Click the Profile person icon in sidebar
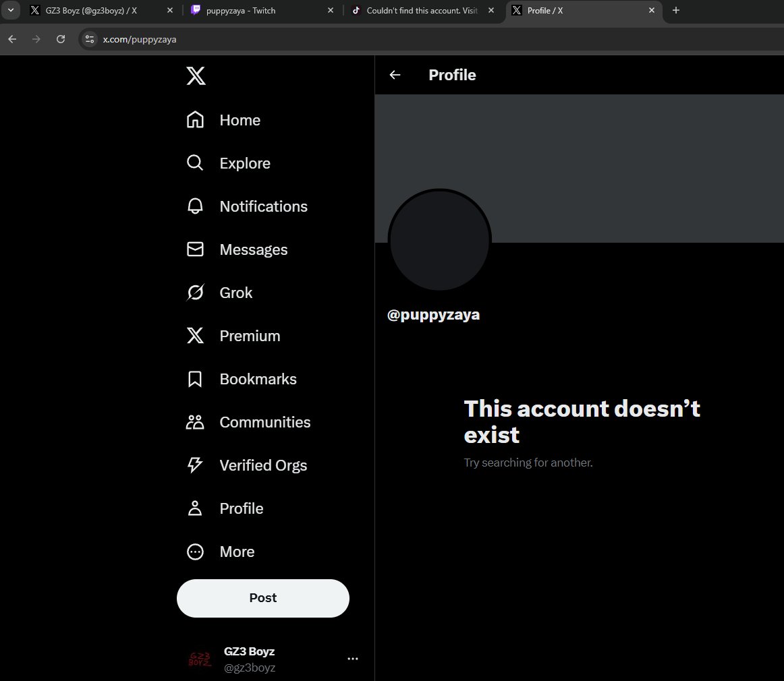Viewport: 784px width, 681px height. click(195, 508)
